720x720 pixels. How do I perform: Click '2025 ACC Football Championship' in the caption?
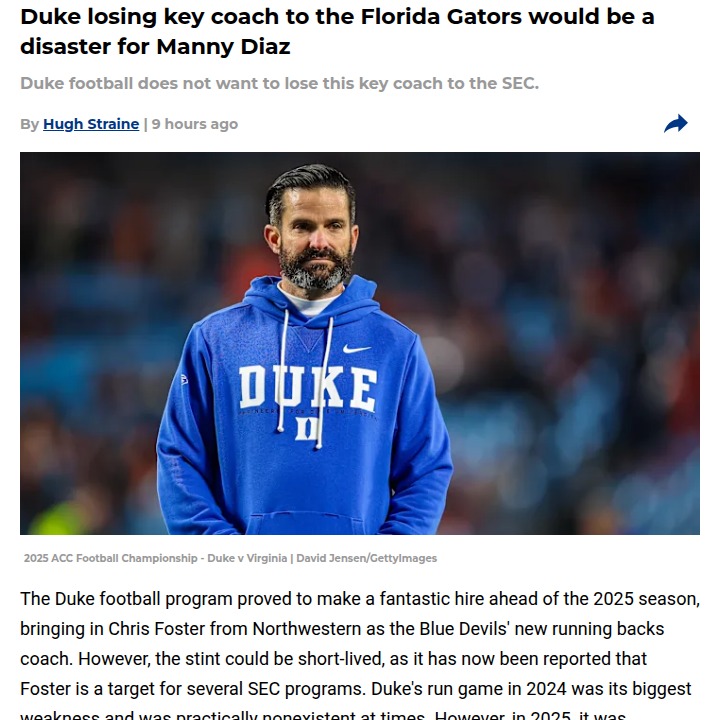coord(110,558)
